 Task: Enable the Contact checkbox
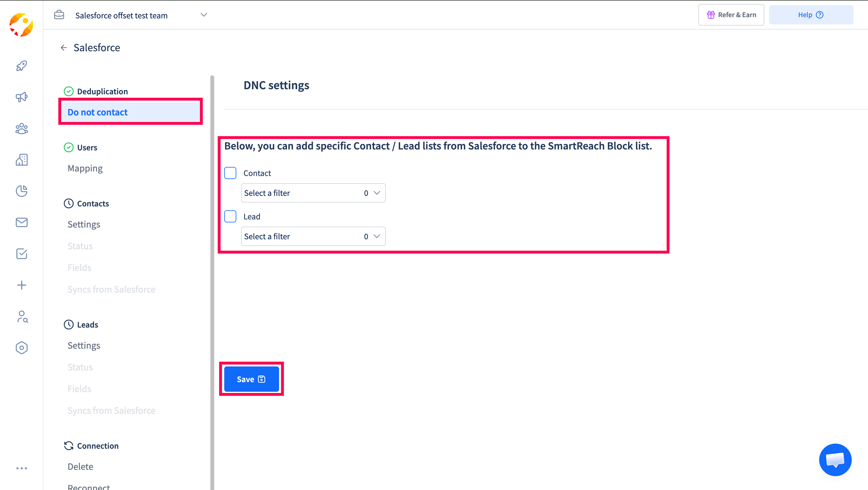click(x=230, y=173)
